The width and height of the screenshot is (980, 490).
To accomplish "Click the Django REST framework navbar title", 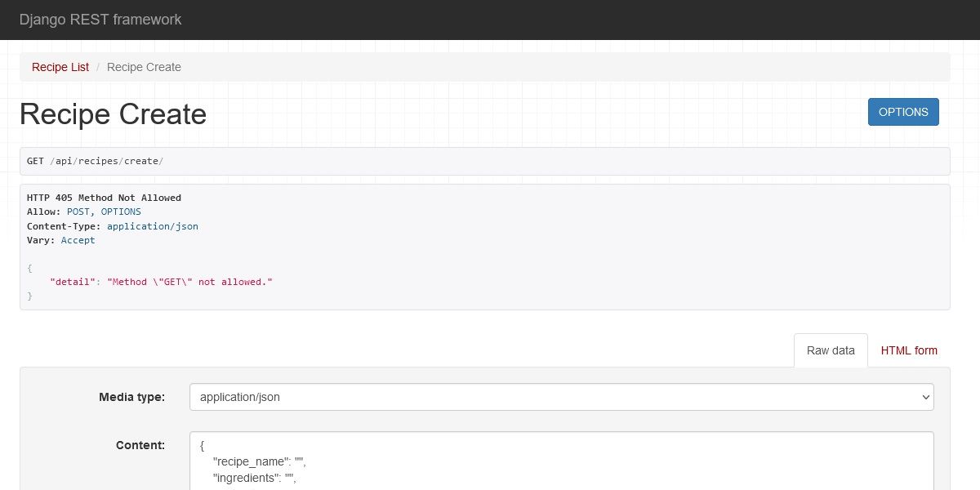I will click(100, 20).
